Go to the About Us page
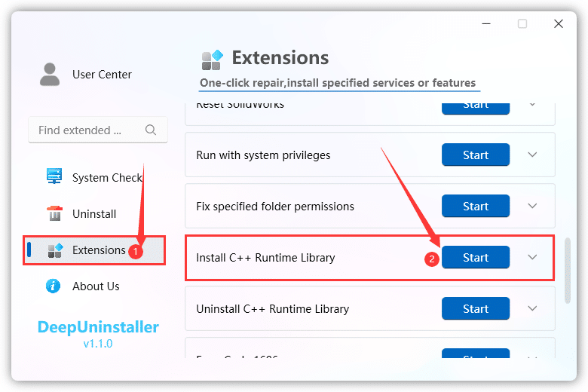This screenshot has height=392, width=588. pos(96,286)
